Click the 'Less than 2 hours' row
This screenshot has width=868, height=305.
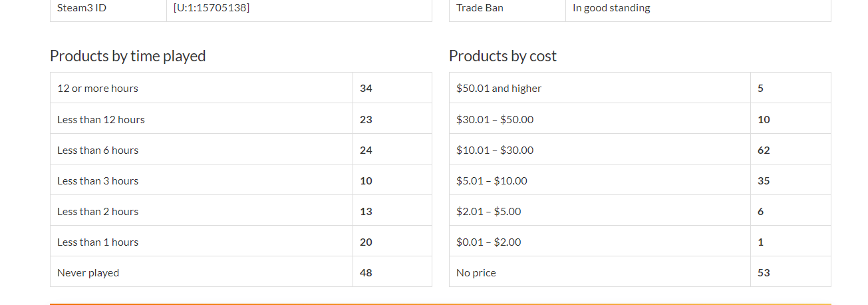98,212
